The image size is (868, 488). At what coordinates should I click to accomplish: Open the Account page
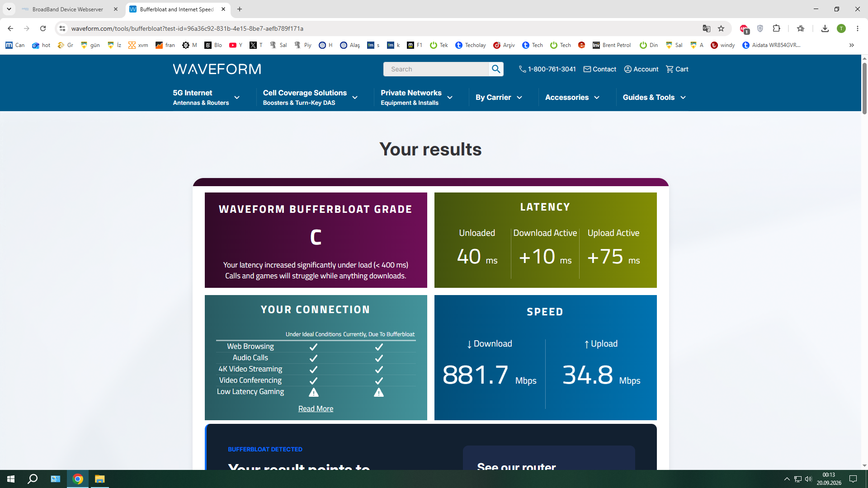641,69
